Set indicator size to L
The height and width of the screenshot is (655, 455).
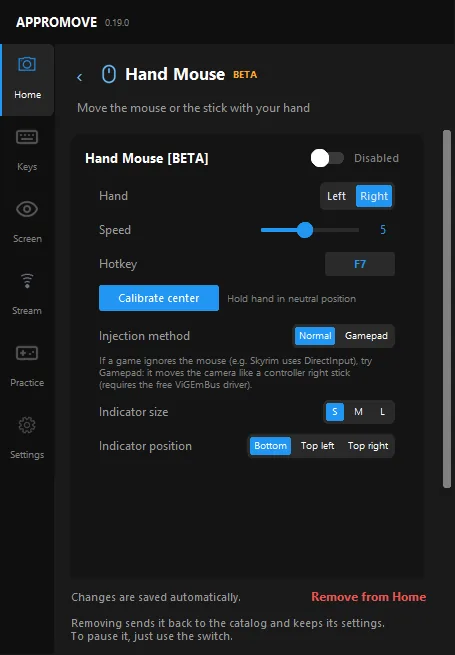coord(382,412)
